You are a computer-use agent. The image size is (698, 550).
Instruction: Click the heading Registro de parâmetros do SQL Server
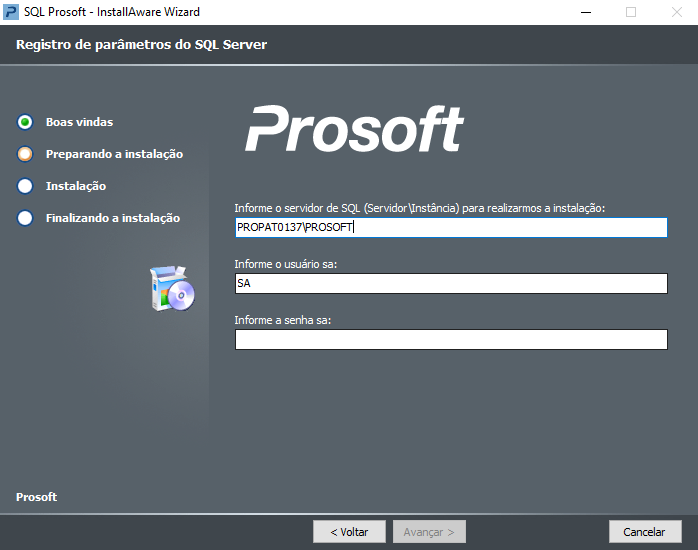pyautogui.click(x=142, y=44)
